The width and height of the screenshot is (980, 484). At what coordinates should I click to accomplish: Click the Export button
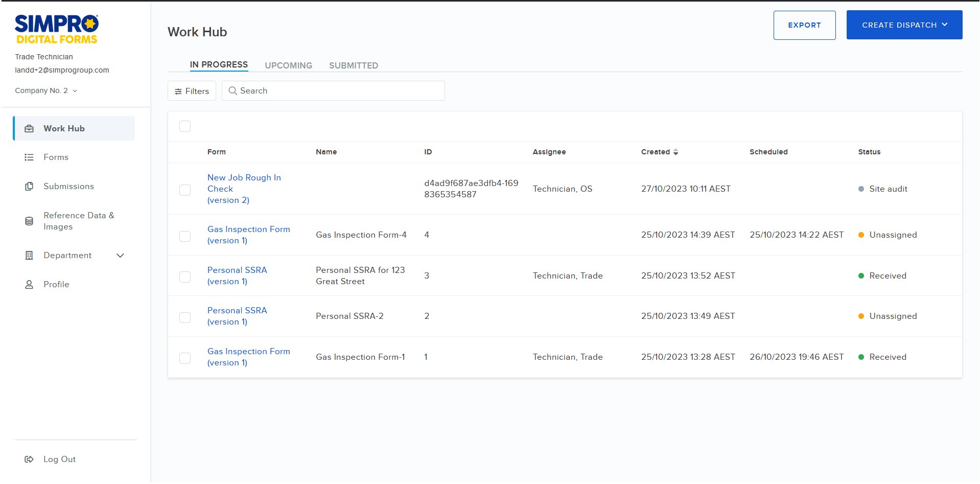point(804,25)
